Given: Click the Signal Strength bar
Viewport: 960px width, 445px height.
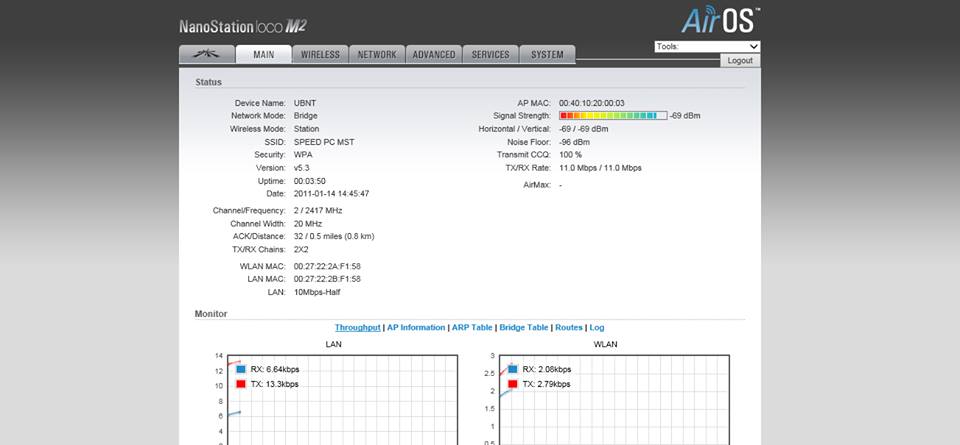Looking at the screenshot, I should click(x=613, y=116).
